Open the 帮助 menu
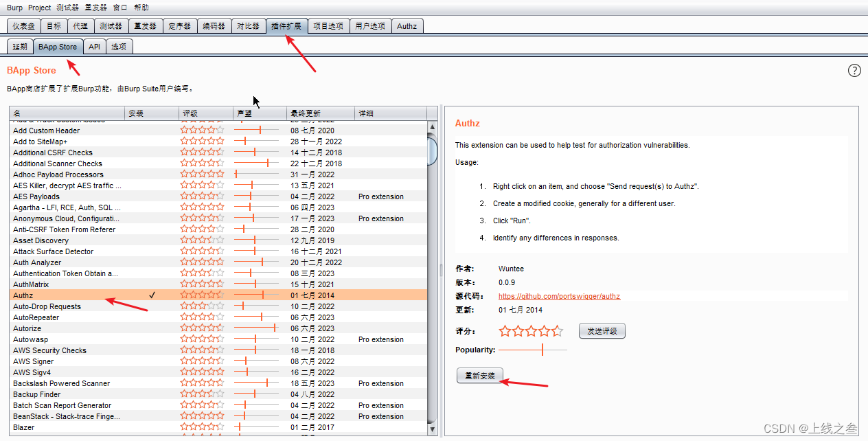 point(141,8)
